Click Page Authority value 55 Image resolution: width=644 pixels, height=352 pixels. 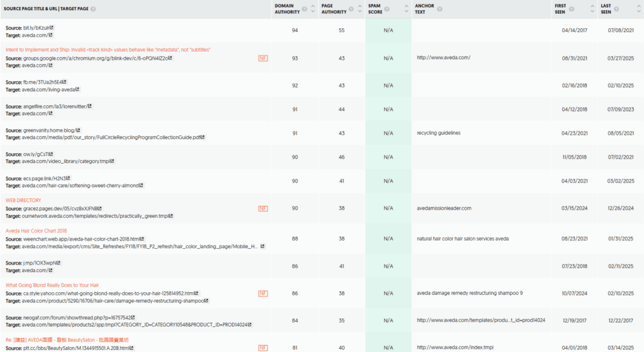point(341,30)
